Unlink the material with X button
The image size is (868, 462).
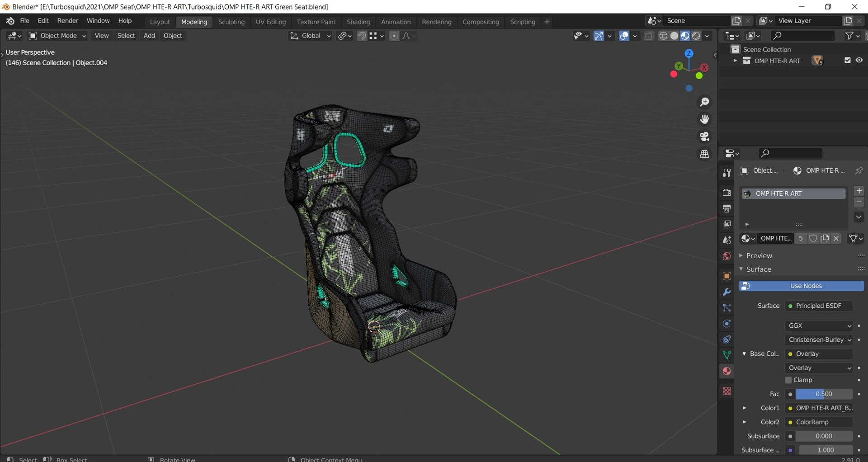836,238
